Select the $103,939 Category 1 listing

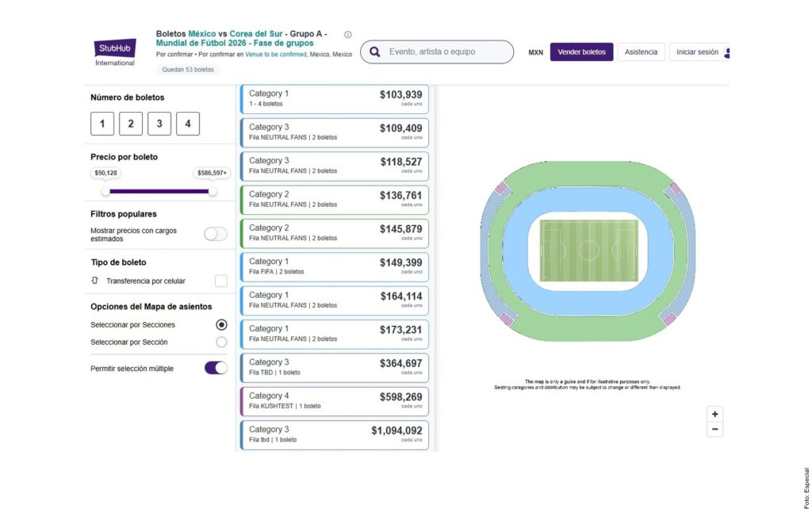[334, 99]
